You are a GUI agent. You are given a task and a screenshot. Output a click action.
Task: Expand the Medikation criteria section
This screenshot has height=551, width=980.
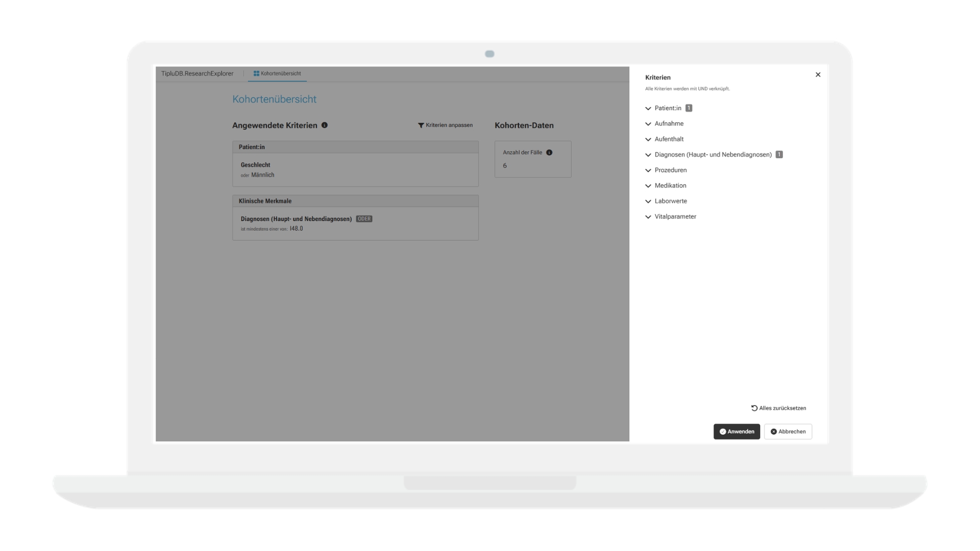[666, 185]
